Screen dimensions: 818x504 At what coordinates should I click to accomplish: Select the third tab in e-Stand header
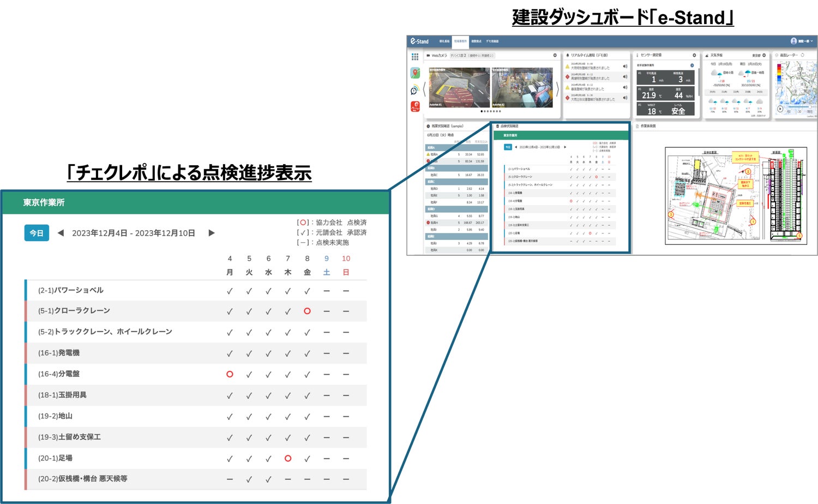[x=476, y=41]
